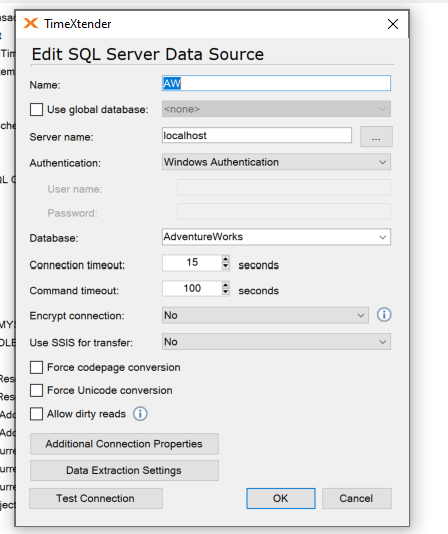Click the Server name text field

(x=257, y=136)
